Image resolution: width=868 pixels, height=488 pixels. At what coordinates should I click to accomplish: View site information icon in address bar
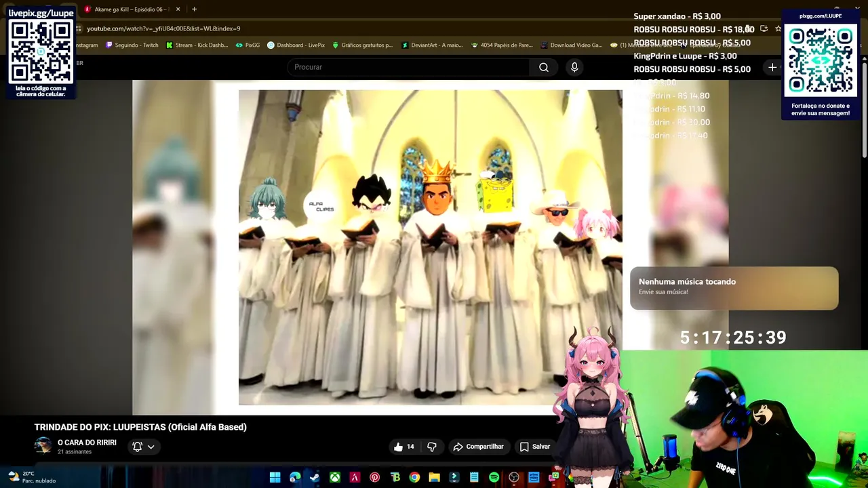tap(79, 28)
